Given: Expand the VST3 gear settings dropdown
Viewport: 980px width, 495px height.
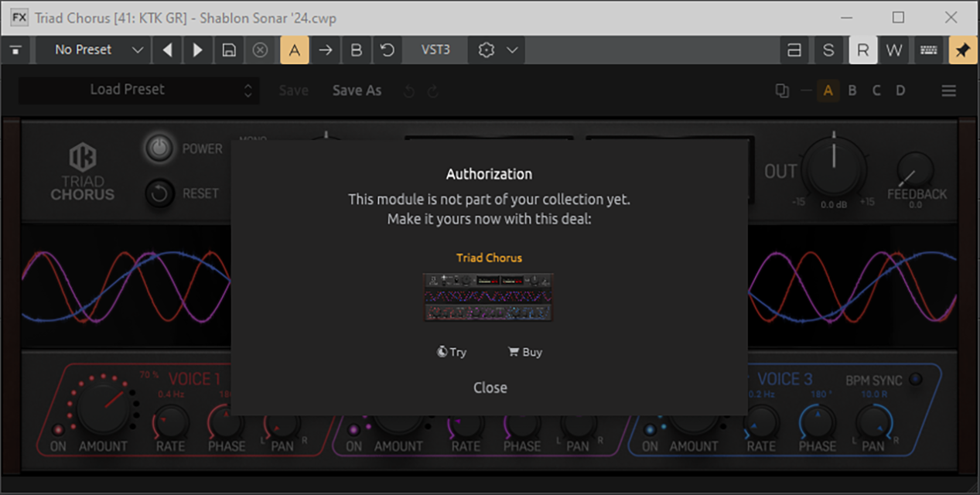Looking at the screenshot, I should [x=497, y=50].
